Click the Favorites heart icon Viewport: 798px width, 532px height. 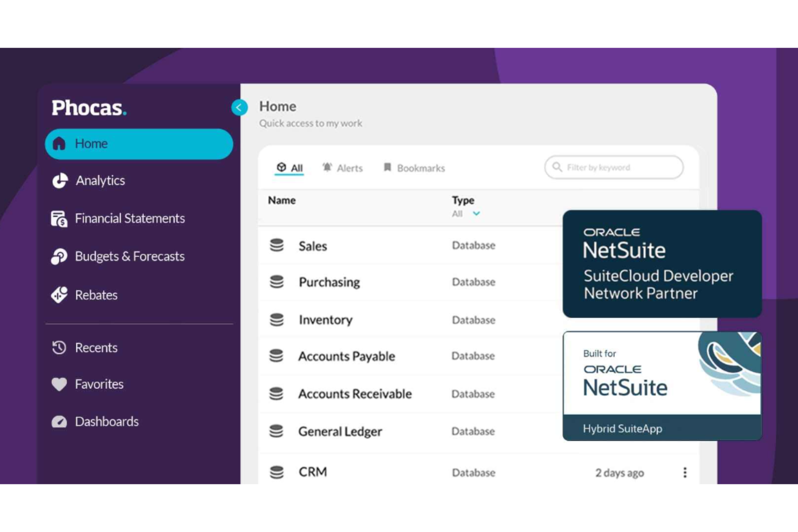tap(59, 384)
